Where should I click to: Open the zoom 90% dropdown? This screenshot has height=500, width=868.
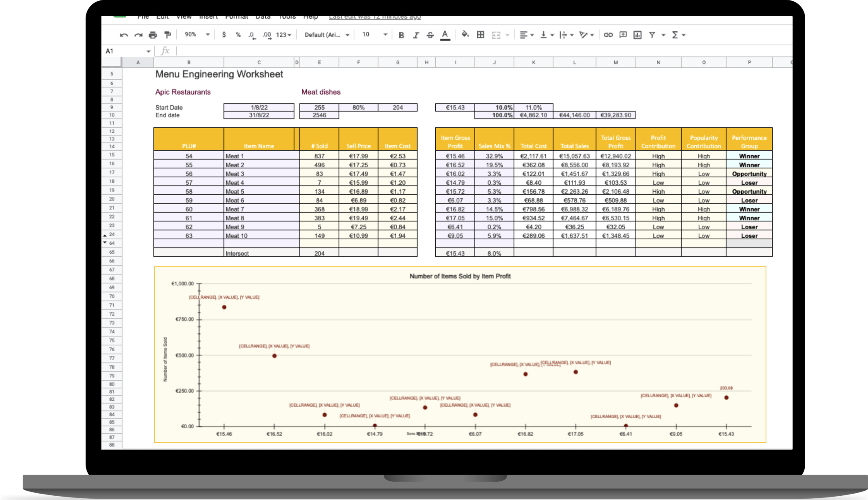pos(197,34)
